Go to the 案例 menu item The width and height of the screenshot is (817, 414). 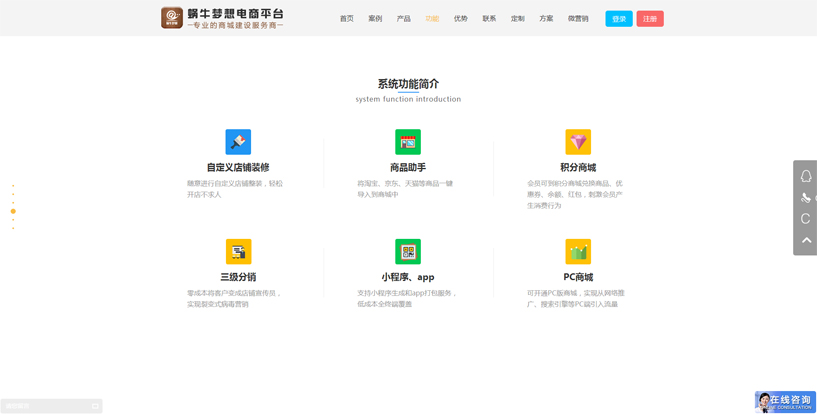(x=375, y=19)
